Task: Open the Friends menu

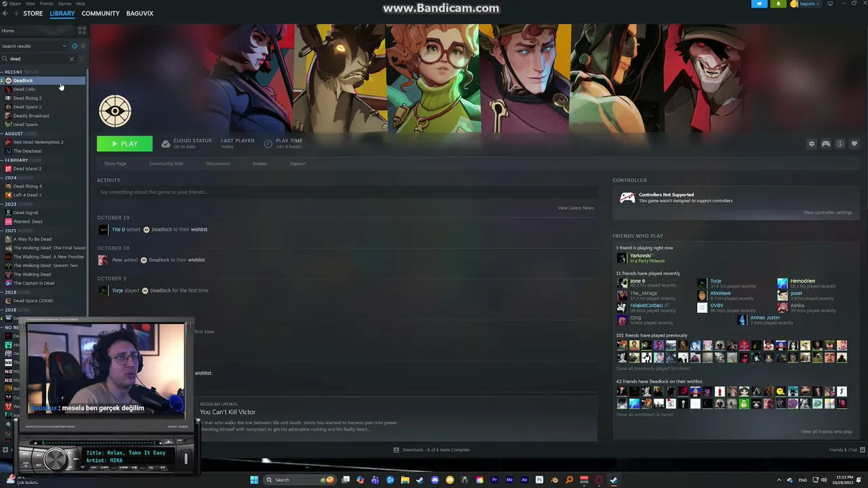Action: tap(46, 3)
